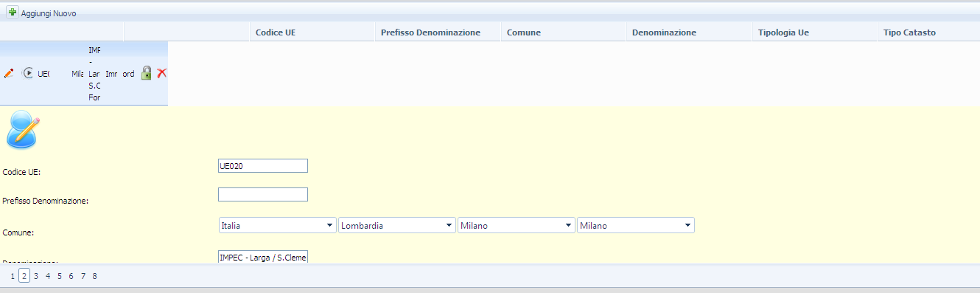Select the current page 2 in pager

24,276
